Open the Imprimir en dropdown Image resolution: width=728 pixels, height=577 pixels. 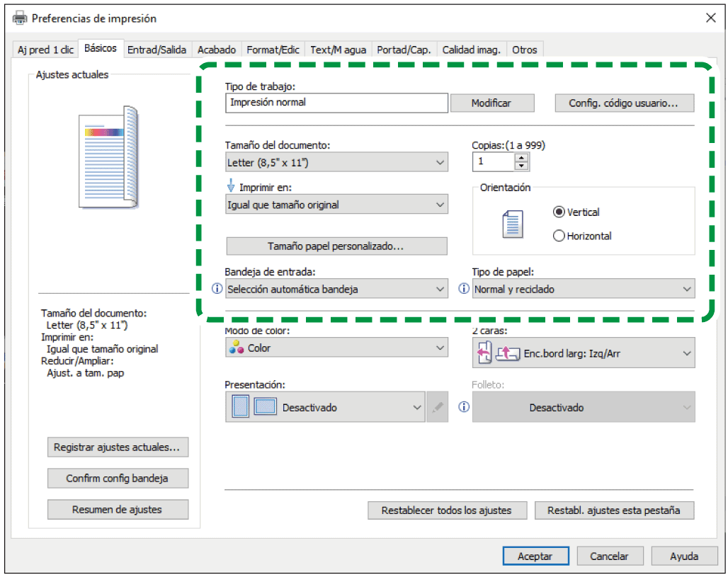(x=336, y=205)
